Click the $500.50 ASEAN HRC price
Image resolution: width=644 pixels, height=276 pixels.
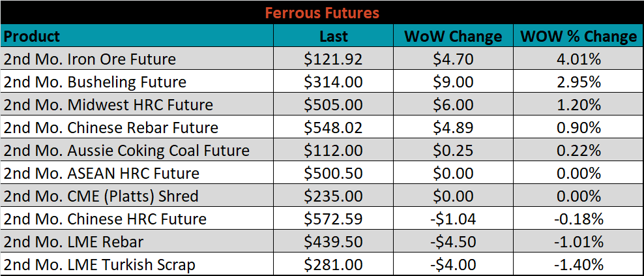334,173
